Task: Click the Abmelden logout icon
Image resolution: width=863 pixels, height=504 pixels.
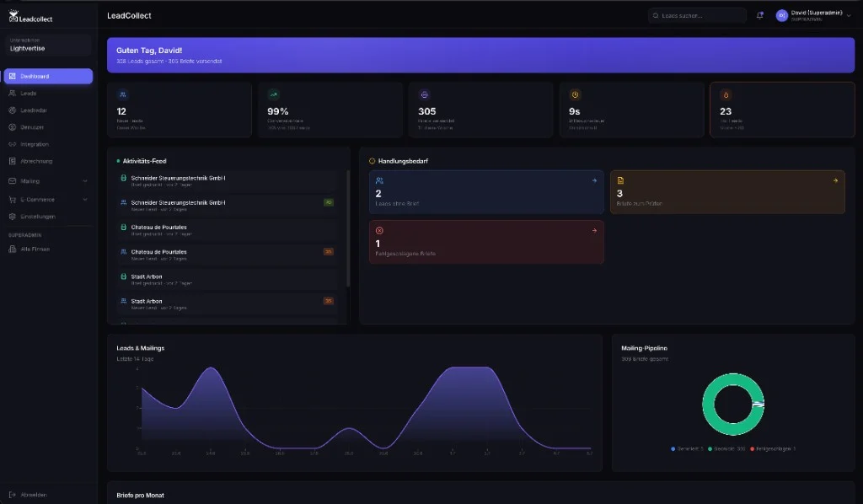Action: point(12,495)
